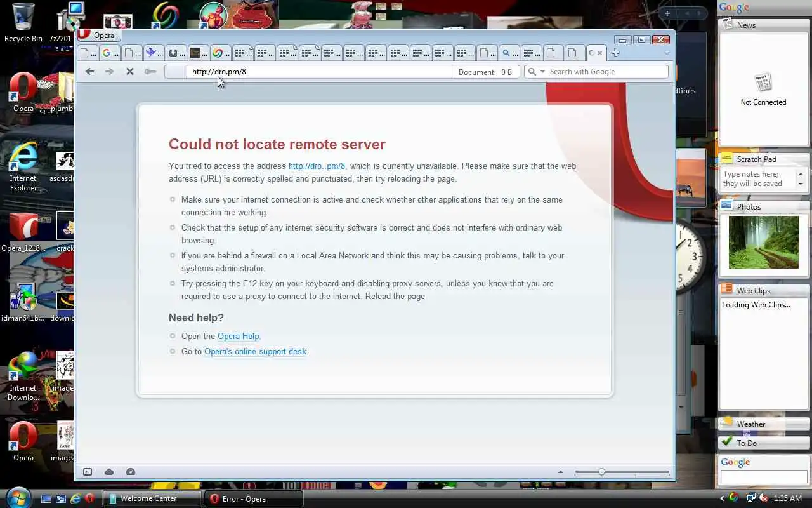Click the sidebar previous page arrow
Image resolution: width=812 pixels, height=508 pixels.
tap(688, 13)
